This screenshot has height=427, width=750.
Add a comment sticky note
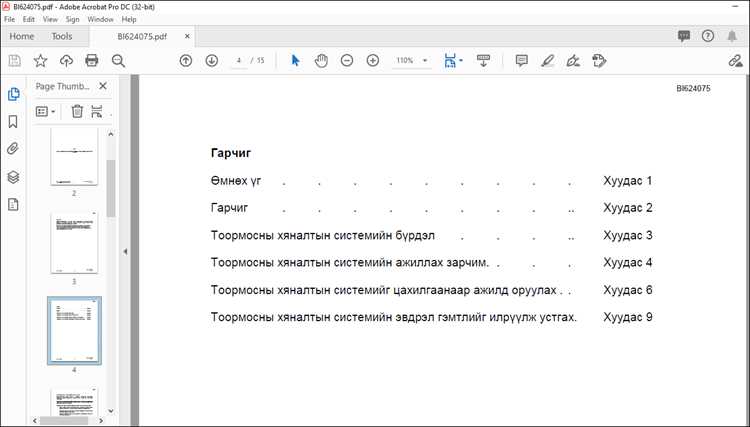521,61
